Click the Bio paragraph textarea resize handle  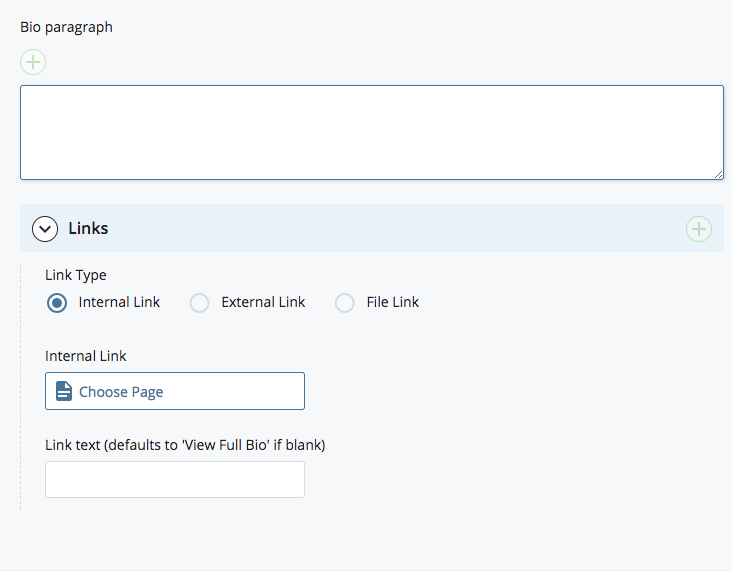718,174
